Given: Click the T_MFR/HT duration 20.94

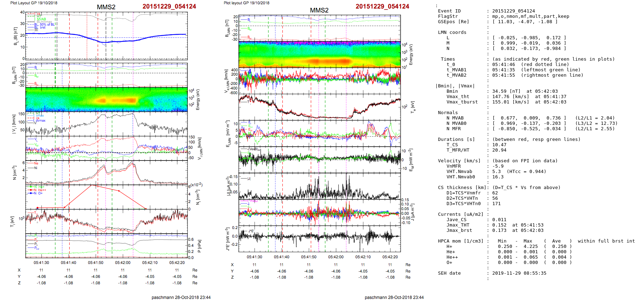Looking at the screenshot, I should [499, 150].
